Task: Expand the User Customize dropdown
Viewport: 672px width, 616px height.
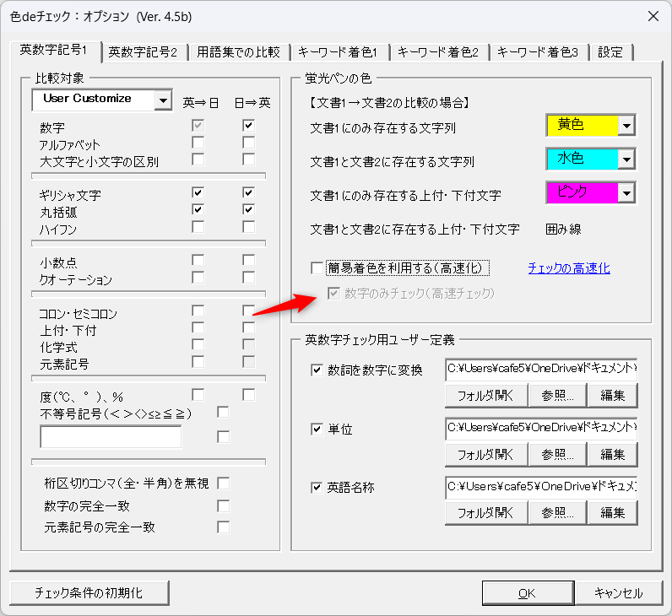Action: coord(163,100)
